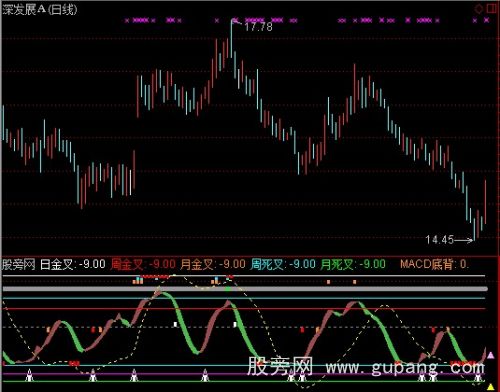
Task: Select the cyan 周死叉 indicator label
Action: (x=283, y=264)
